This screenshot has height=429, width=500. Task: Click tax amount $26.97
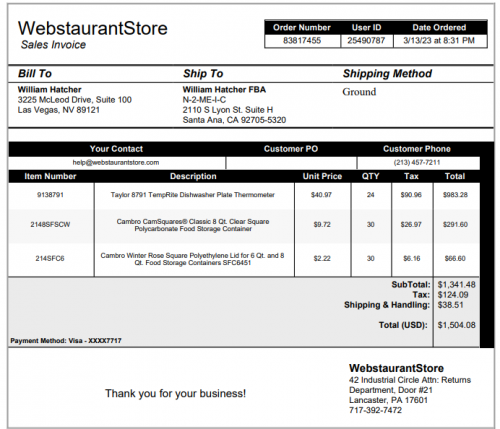(x=411, y=225)
